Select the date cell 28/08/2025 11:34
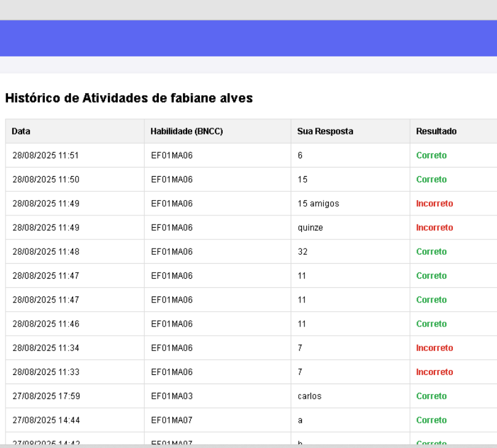Screen dimensions: 497x448 (45, 348)
